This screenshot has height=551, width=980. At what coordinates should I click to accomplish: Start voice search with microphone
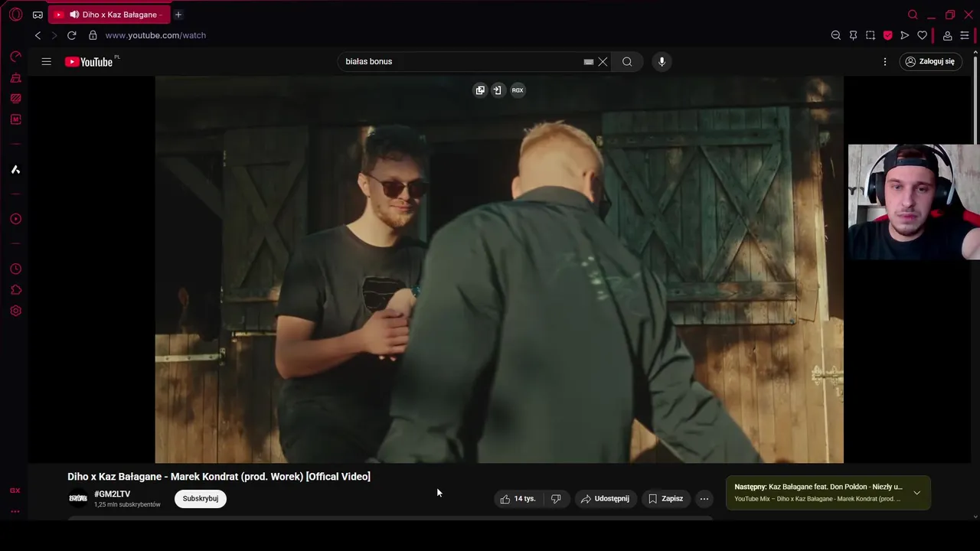coord(662,61)
